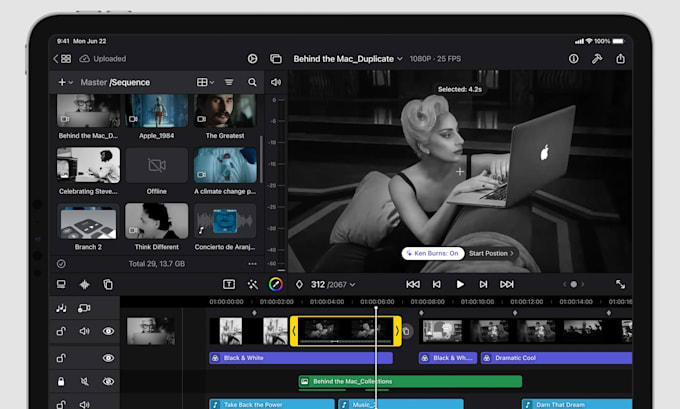Select the Branch 2 media thumbnail

coord(88,221)
